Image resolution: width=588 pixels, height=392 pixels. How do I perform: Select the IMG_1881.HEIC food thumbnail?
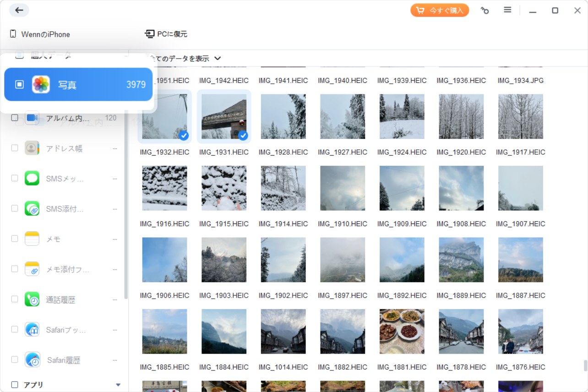coord(402,331)
